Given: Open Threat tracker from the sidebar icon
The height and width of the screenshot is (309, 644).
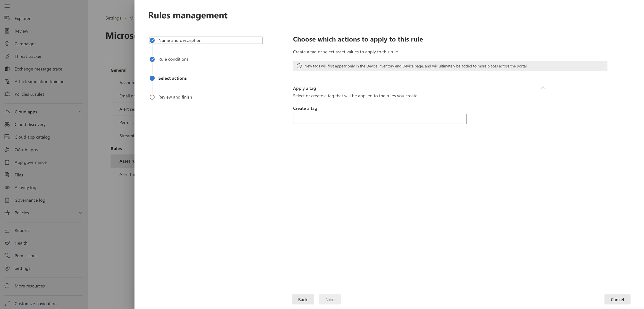Looking at the screenshot, I should pyautogui.click(x=7, y=56).
